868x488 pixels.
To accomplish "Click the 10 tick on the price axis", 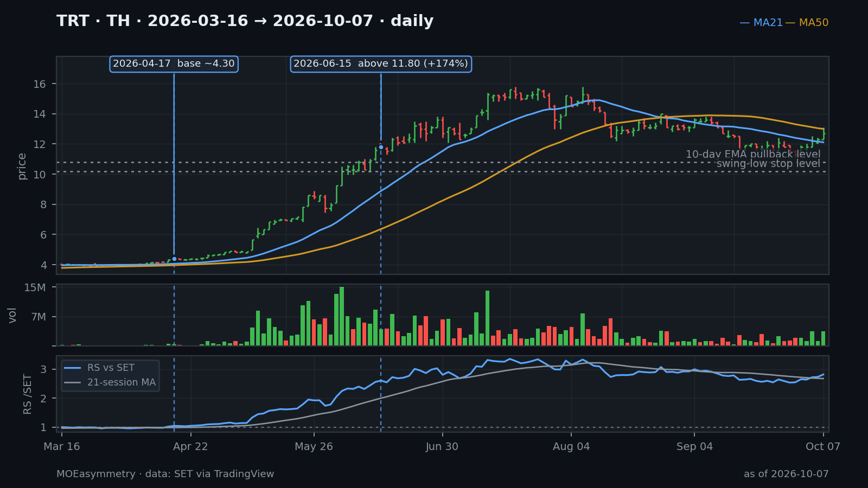I will click(40, 175).
